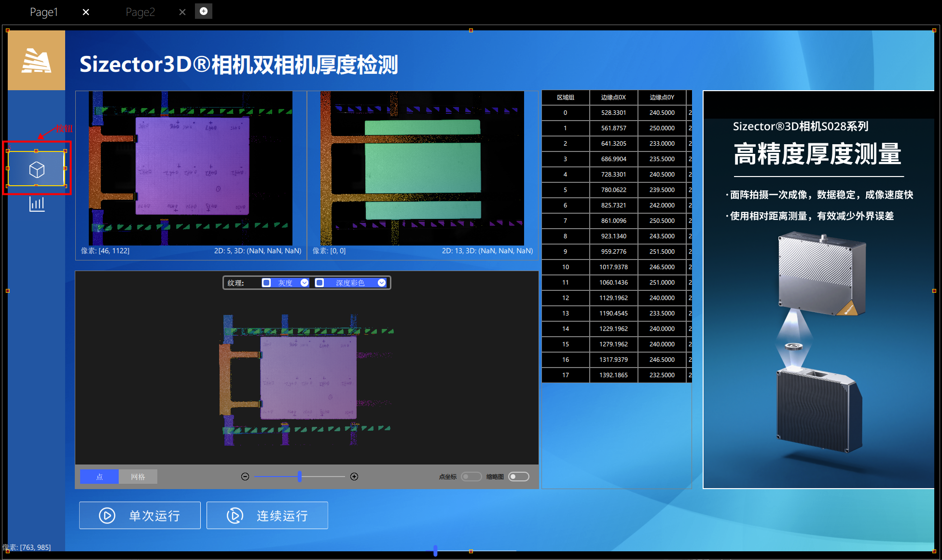Select the 网格 display mode tab
This screenshot has width=942, height=560.
138,477
